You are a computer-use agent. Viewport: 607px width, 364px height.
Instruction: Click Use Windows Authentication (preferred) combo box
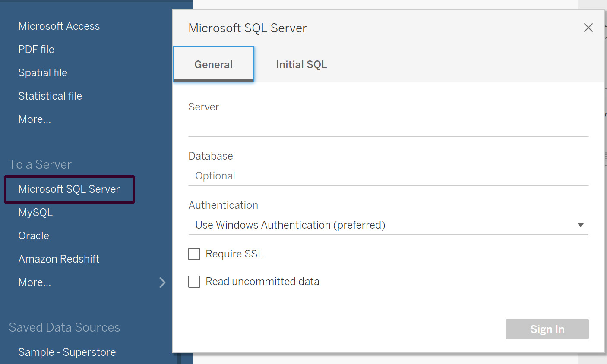[x=389, y=225]
